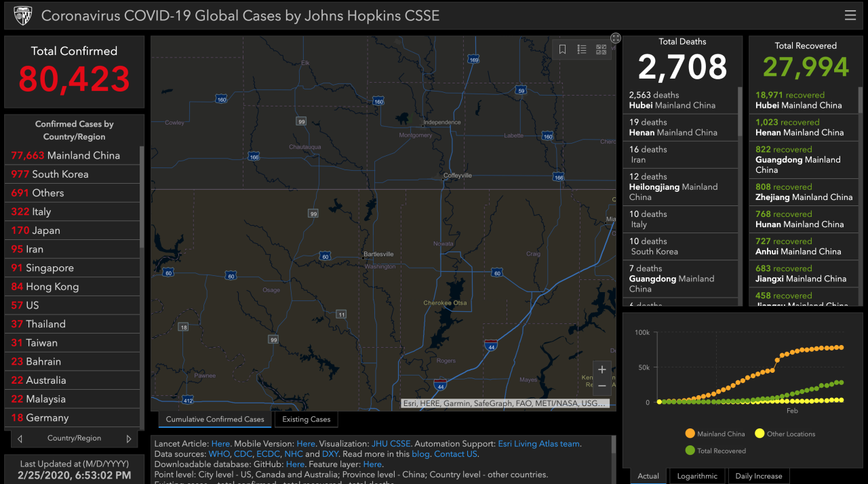
Task: Select Australia in confirmed cases list
Action: coord(72,380)
